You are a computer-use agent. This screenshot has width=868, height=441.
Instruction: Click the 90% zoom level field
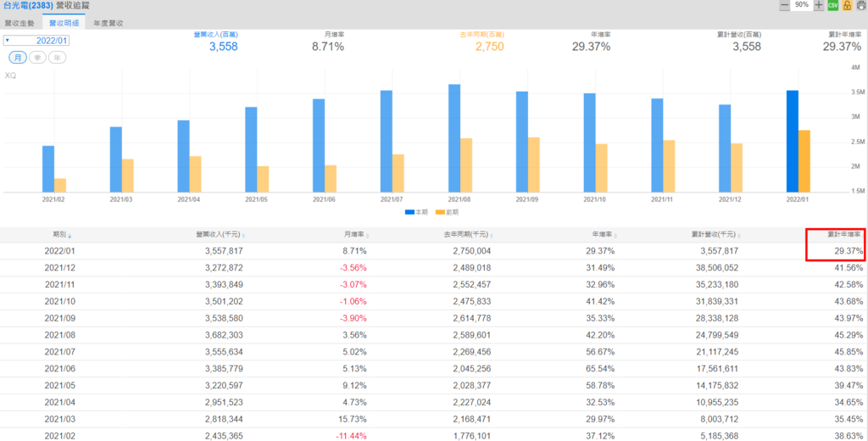tap(802, 5)
